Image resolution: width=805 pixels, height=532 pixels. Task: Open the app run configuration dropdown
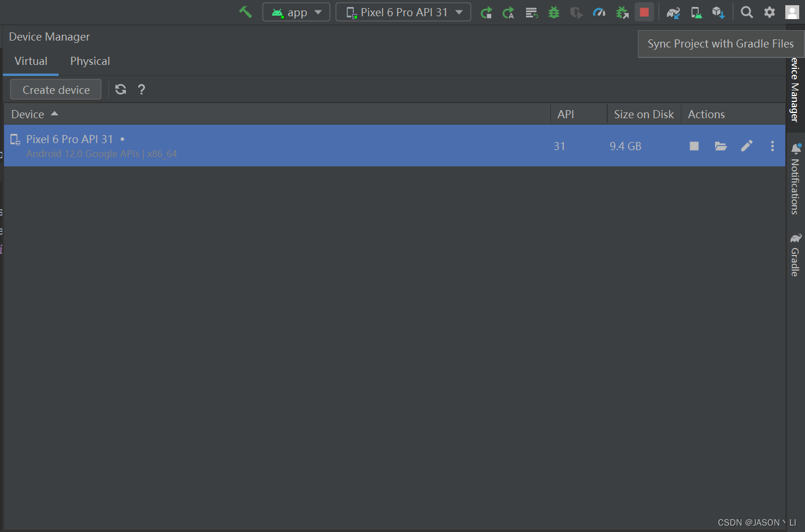pyautogui.click(x=296, y=12)
